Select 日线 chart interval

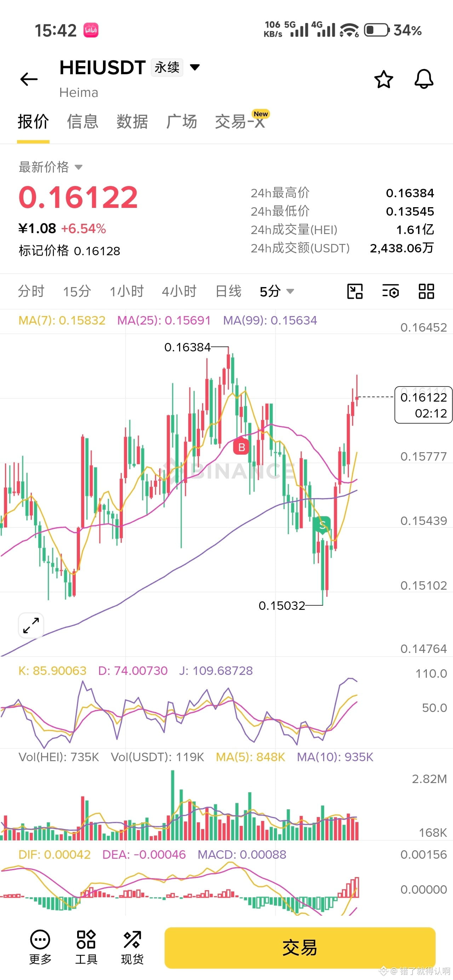(x=229, y=291)
